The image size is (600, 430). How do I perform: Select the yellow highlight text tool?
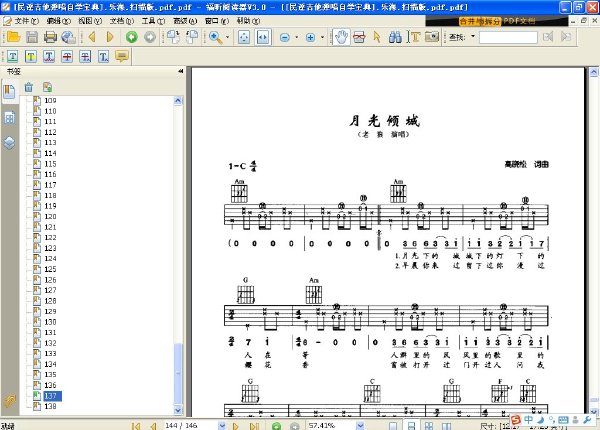click(31, 57)
